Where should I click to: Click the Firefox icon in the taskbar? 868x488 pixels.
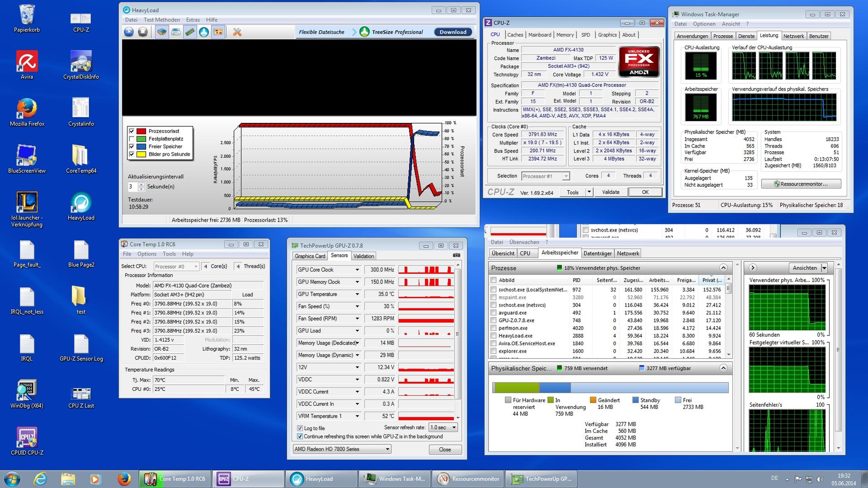tap(123, 479)
